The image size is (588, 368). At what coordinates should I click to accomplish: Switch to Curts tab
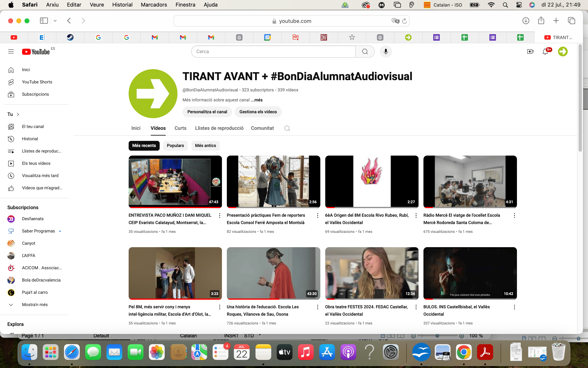[180, 128]
